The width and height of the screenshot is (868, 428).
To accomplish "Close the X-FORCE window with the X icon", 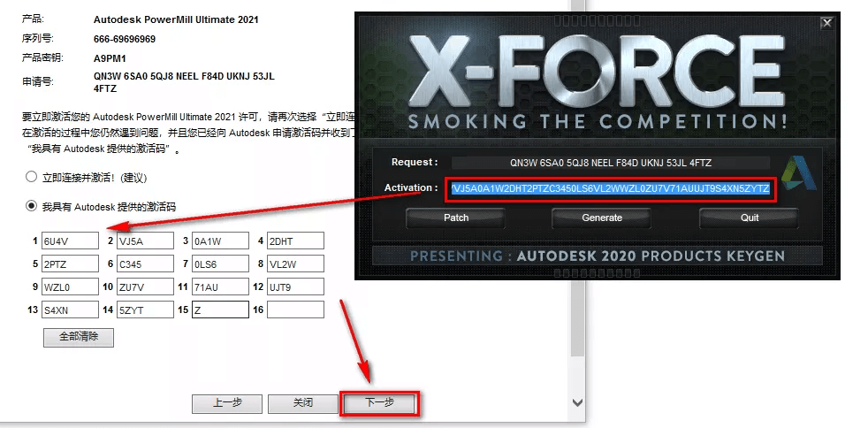I will 826,23.
